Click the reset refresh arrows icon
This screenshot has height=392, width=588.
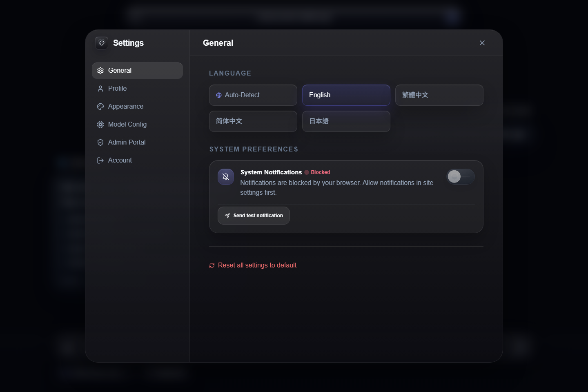click(x=212, y=265)
